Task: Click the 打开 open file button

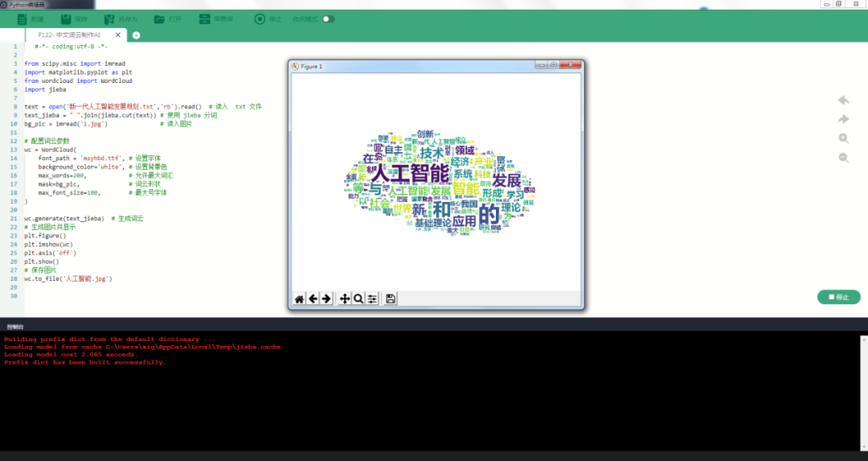Action: [x=168, y=19]
